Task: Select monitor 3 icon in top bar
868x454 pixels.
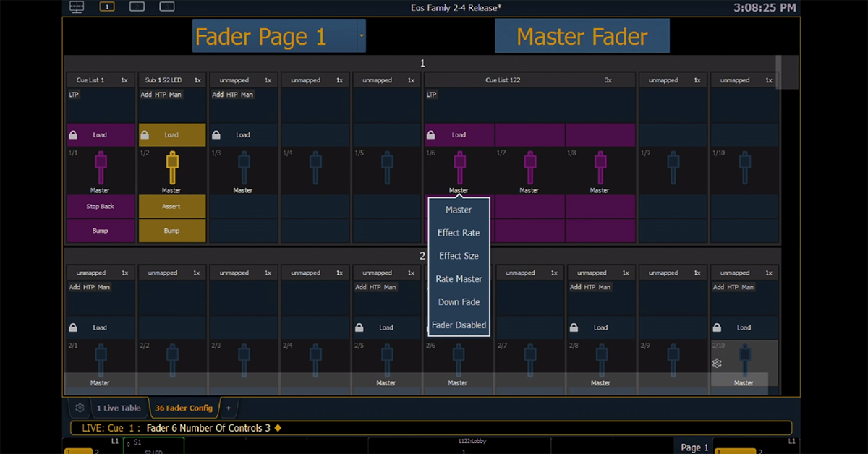Action: 166,7
